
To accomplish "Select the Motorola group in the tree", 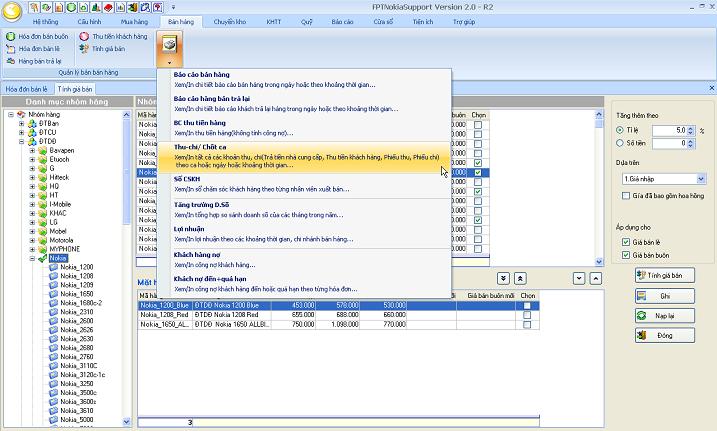I will click(x=61, y=240).
